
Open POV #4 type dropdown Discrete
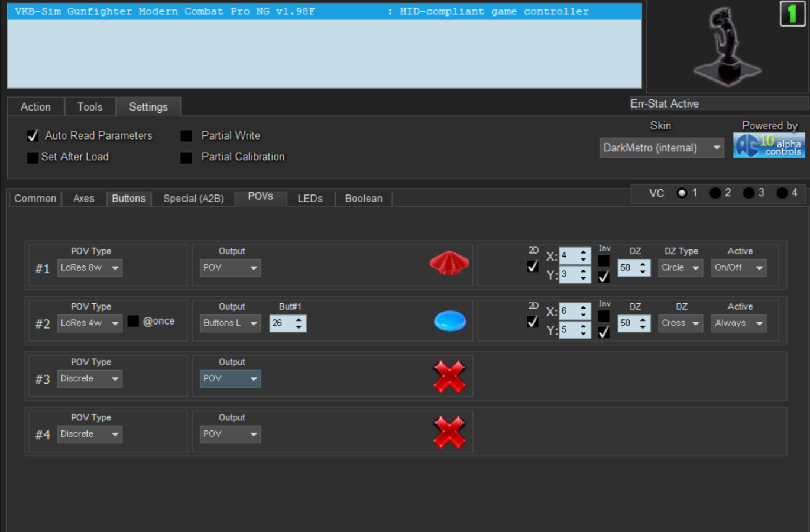click(x=90, y=434)
